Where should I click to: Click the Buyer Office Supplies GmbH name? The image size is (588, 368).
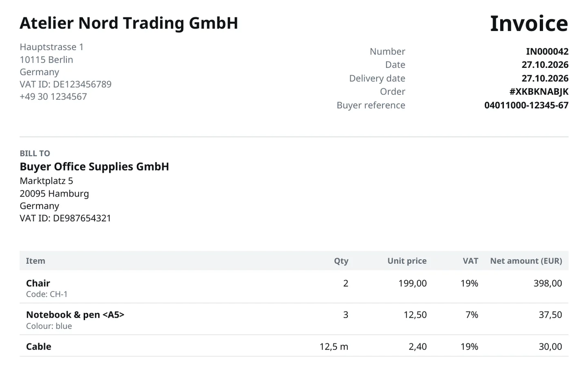(94, 166)
